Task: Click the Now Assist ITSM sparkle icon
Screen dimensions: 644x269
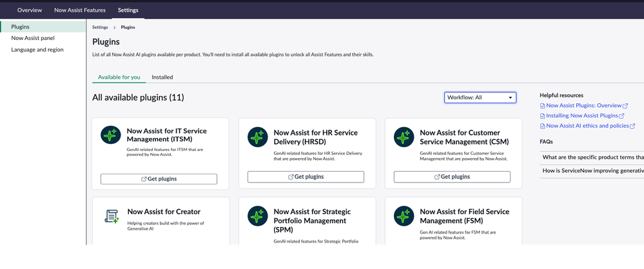Action: point(111,135)
